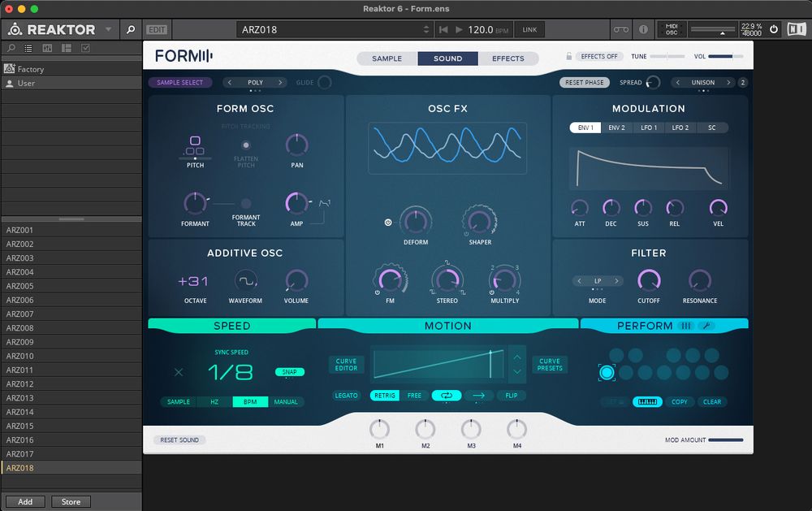Image resolution: width=812 pixels, height=511 pixels.
Task: Select snapshot ARZ001
Action: [71, 230]
